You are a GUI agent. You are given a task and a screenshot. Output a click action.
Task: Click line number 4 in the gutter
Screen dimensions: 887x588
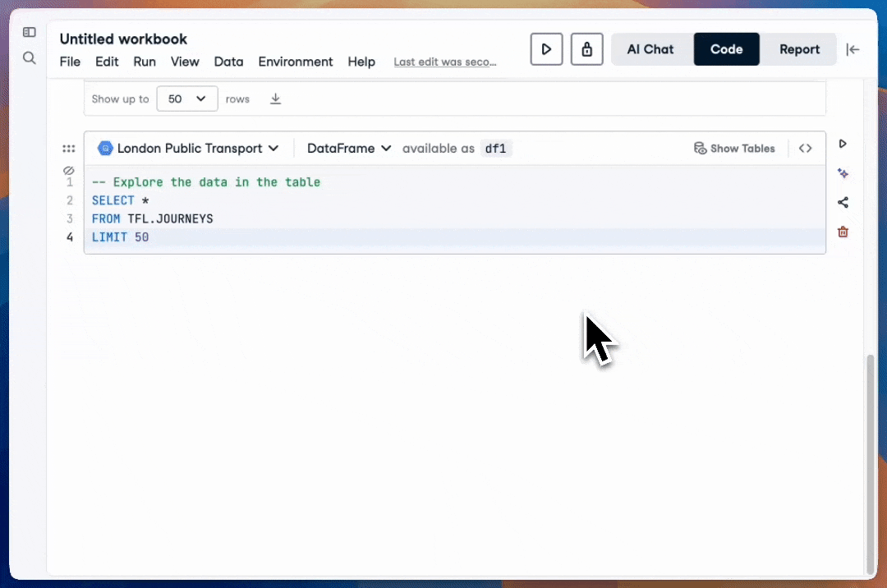[x=70, y=237]
